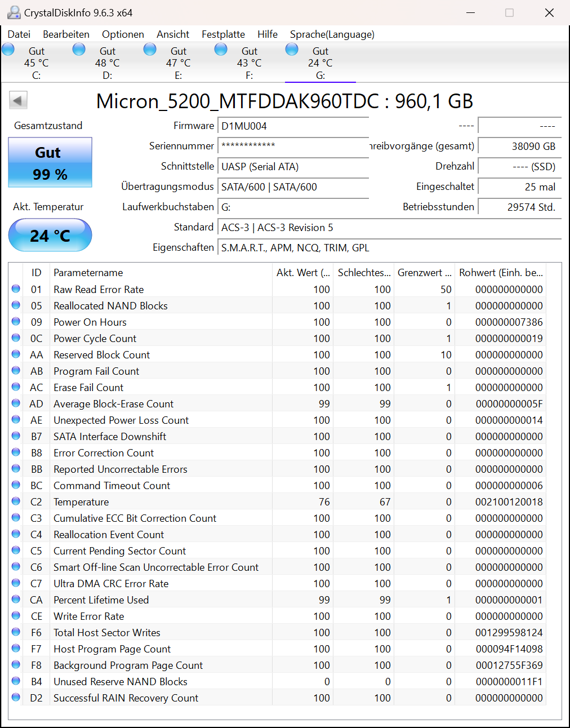Open the Sprache(Language) menu
This screenshot has width=570, height=728.
coord(332,34)
